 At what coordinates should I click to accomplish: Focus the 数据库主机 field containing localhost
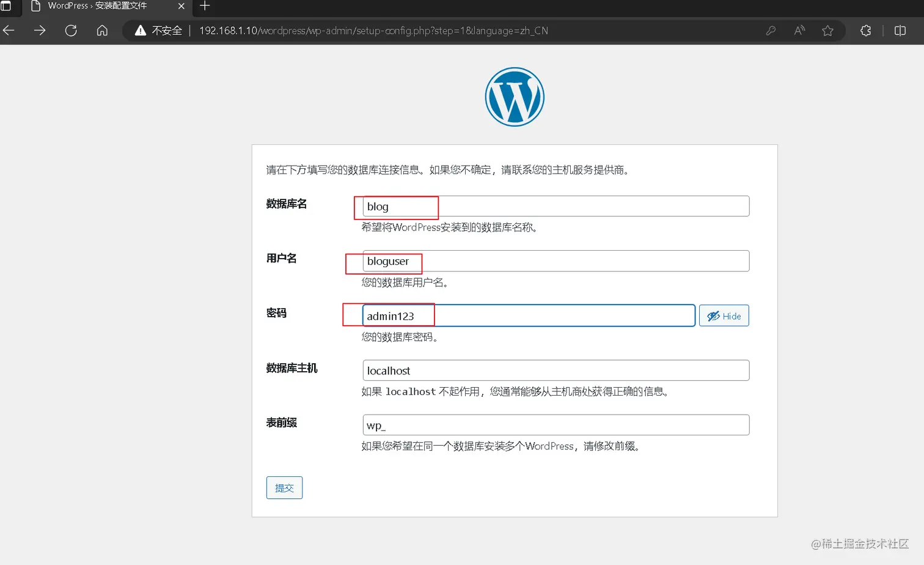click(x=555, y=371)
